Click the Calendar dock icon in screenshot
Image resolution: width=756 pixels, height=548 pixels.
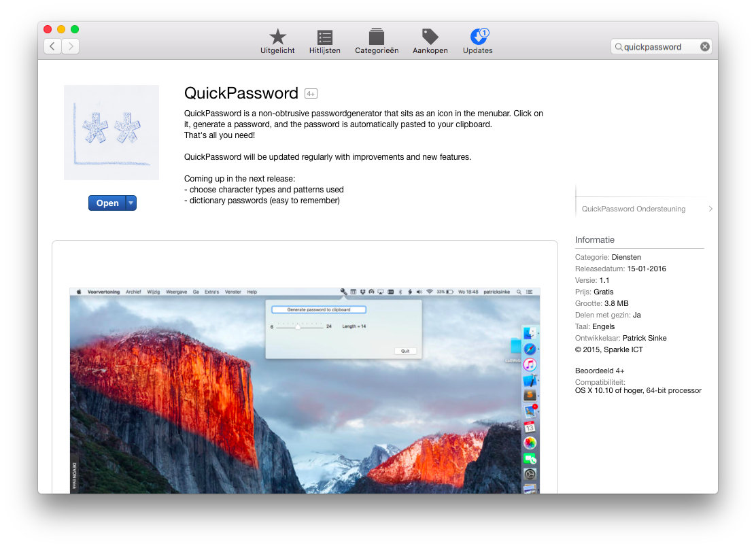click(x=530, y=427)
